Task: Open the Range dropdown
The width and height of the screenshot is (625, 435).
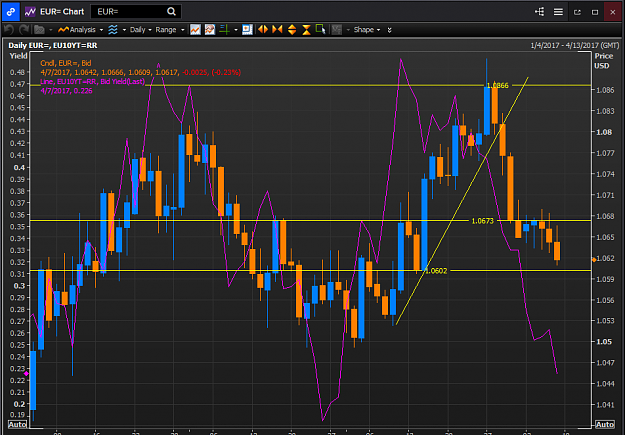Action: click(170, 30)
